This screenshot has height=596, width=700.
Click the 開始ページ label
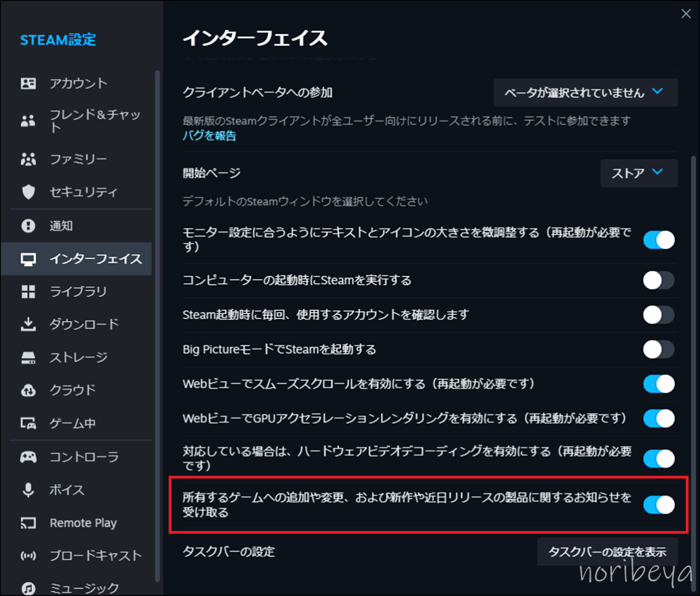click(212, 173)
